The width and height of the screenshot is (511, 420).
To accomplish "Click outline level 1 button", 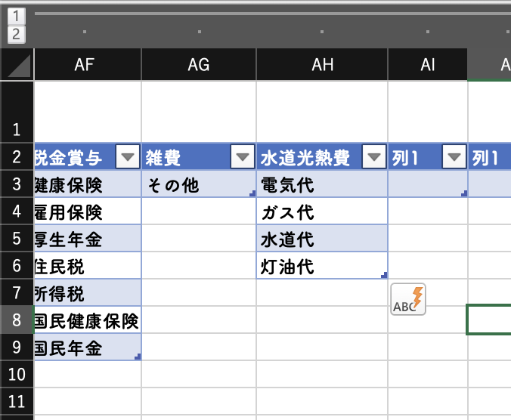I will [17, 15].
